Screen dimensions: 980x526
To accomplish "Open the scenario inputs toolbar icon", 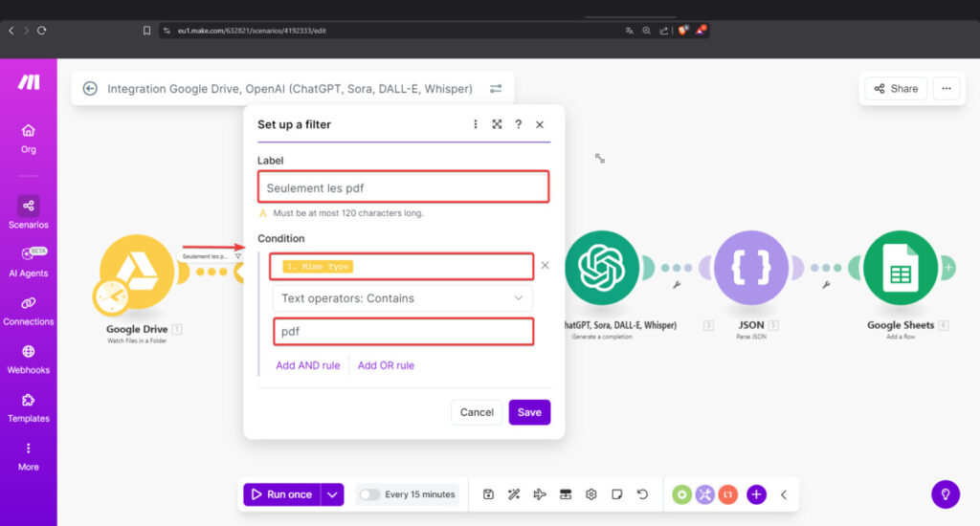I will (x=566, y=494).
